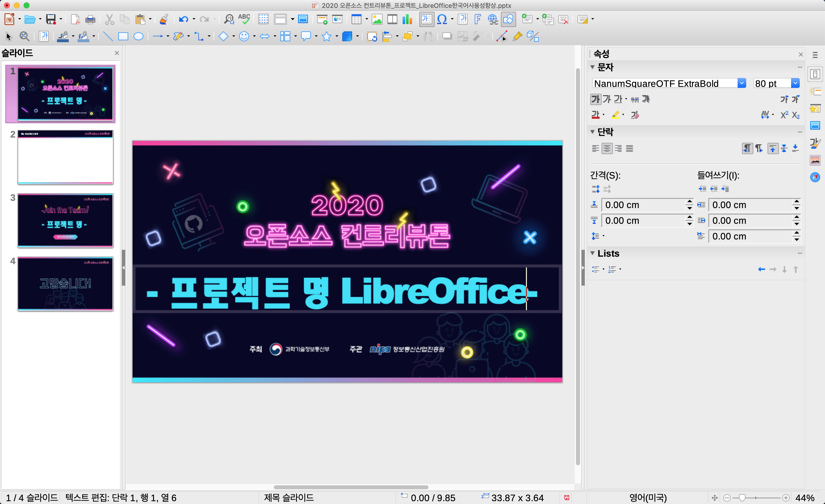The height and width of the screenshot is (504, 825).
Task: Click 영어(미국) language in status bar
Action: [648, 498]
